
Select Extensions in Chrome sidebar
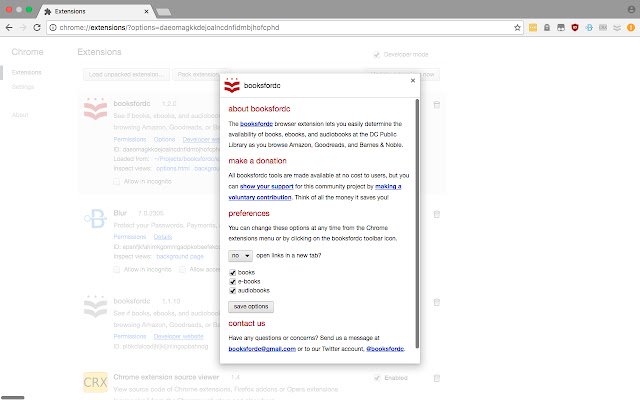[x=27, y=72]
